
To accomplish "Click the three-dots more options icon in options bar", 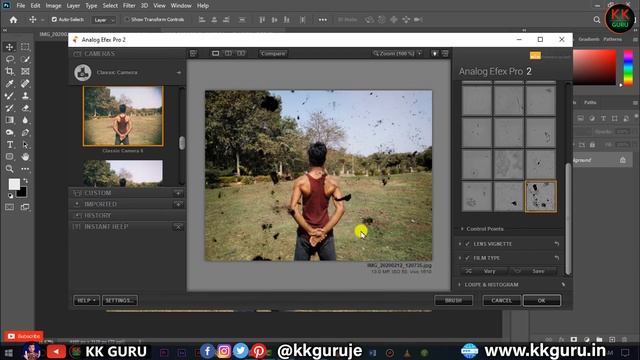I will (x=322, y=20).
